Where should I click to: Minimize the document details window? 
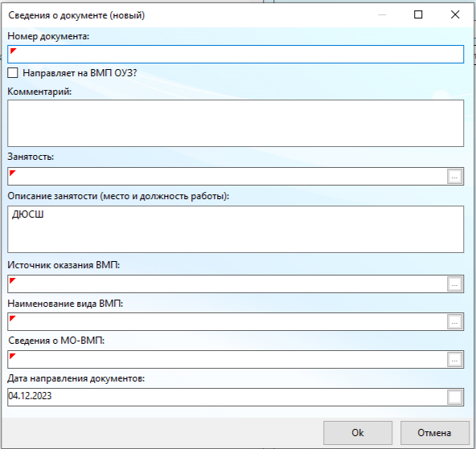[382, 14]
